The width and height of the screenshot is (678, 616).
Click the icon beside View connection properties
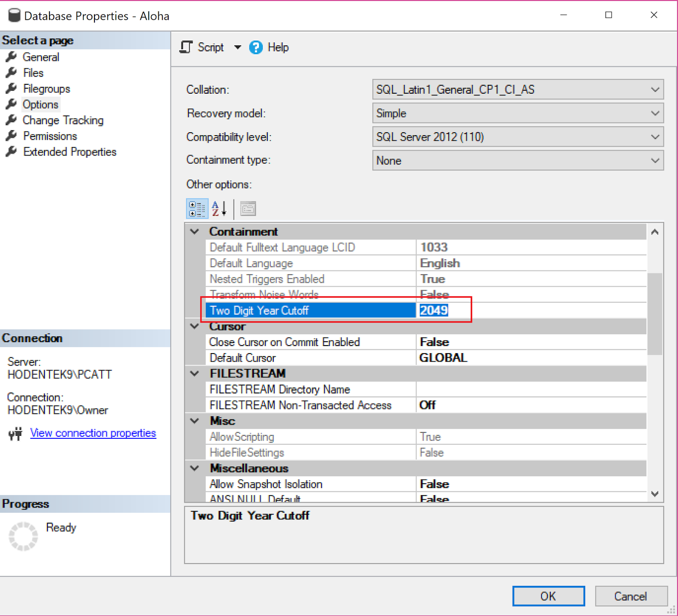click(15, 433)
